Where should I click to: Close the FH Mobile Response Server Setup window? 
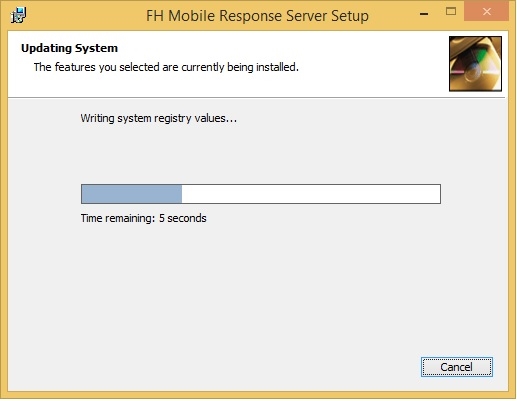(x=486, y=12)
